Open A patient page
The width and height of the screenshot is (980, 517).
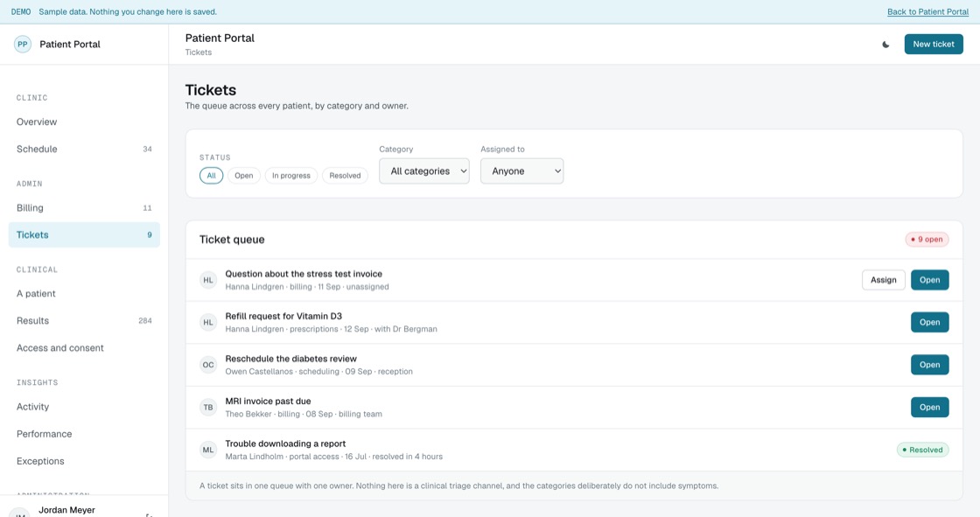[84, 294]
